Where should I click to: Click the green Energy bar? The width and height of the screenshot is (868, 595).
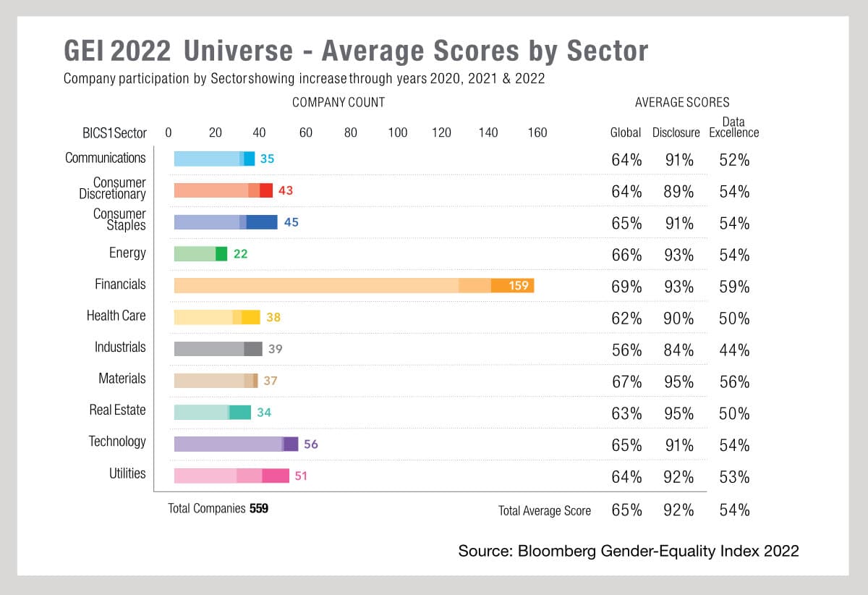200,254
